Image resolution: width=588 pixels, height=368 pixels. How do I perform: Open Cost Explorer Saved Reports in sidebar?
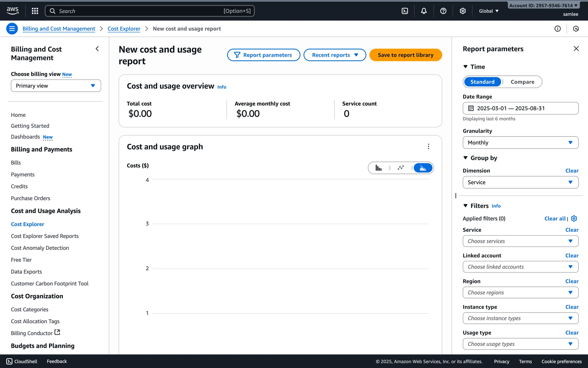tap(45, 236)
